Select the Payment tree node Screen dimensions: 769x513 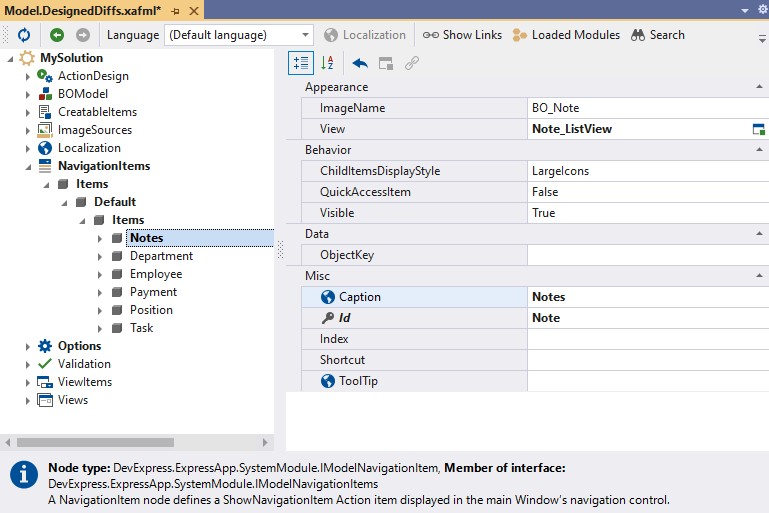pyautogui.click(x=153, y=292)
